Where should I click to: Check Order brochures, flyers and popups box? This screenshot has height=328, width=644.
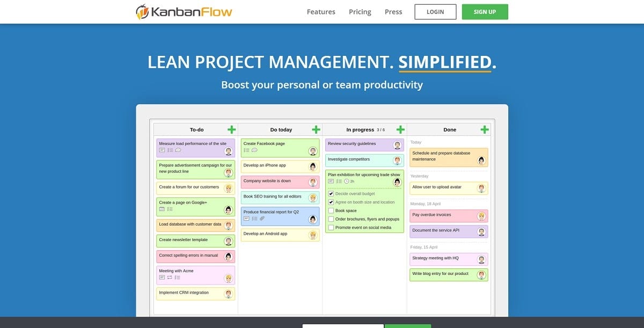(x=331, y=219)
